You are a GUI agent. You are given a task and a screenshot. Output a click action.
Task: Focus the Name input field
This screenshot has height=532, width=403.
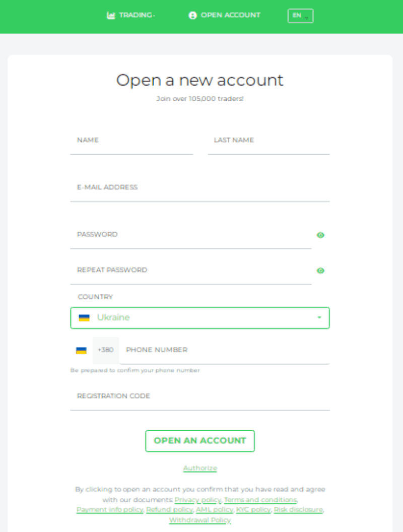pos(131,141)
